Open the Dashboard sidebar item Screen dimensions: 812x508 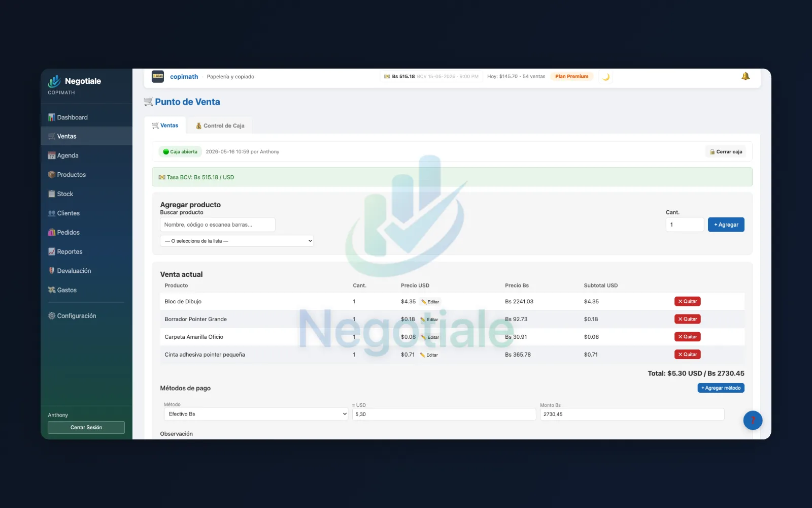tap(86, 117)
